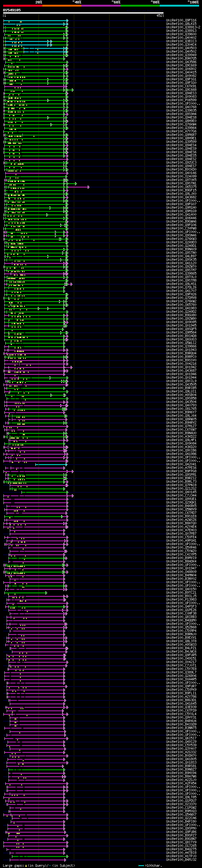This screenshot has width=202, height=868.
Task: Click label UniRef100_P06599
Action: click(x=181, y=100)
